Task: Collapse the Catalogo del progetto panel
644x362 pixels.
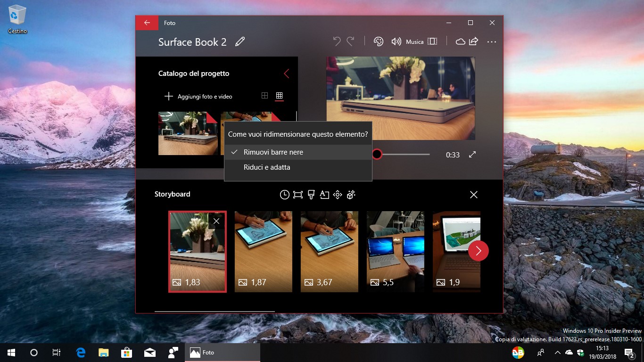Action: pos(287,74)
